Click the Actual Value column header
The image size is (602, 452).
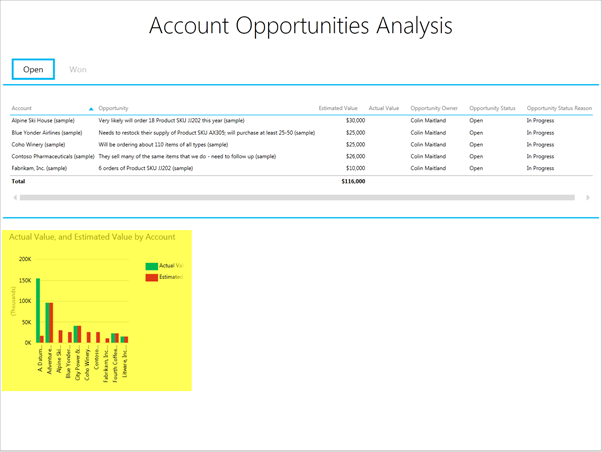[x=383, y=108]
